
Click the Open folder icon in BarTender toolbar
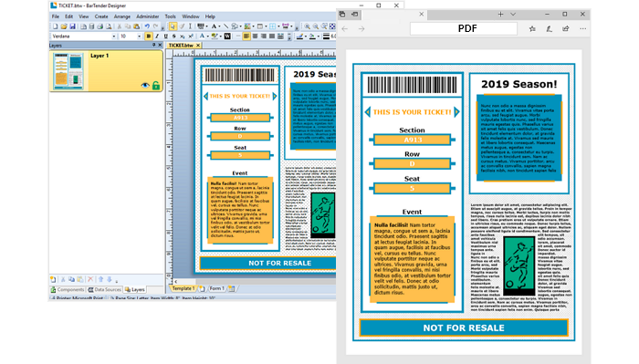(64, 26)
